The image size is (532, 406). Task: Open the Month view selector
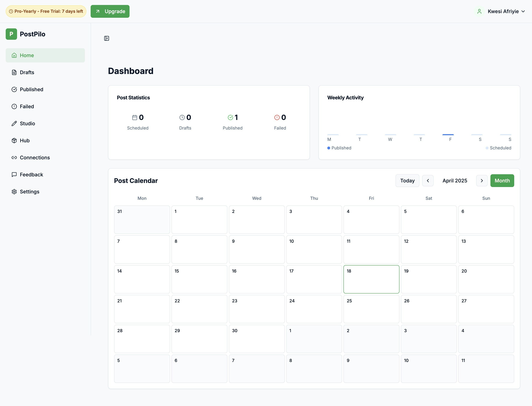tap(502, 180)
